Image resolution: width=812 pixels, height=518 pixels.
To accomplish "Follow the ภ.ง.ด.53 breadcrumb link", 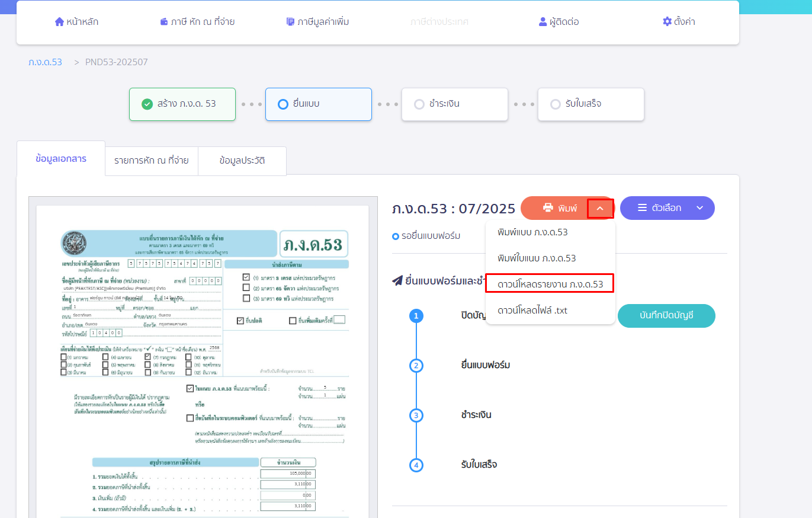I will point(45,62).
